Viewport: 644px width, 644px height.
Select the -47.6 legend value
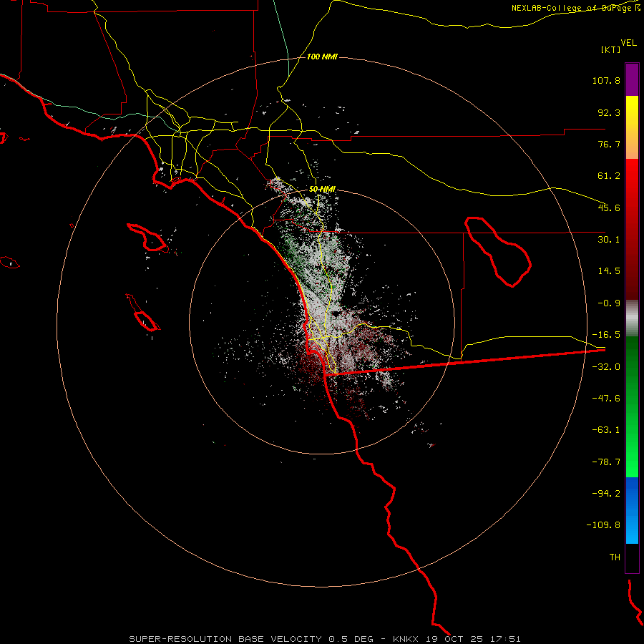point(606,399)
